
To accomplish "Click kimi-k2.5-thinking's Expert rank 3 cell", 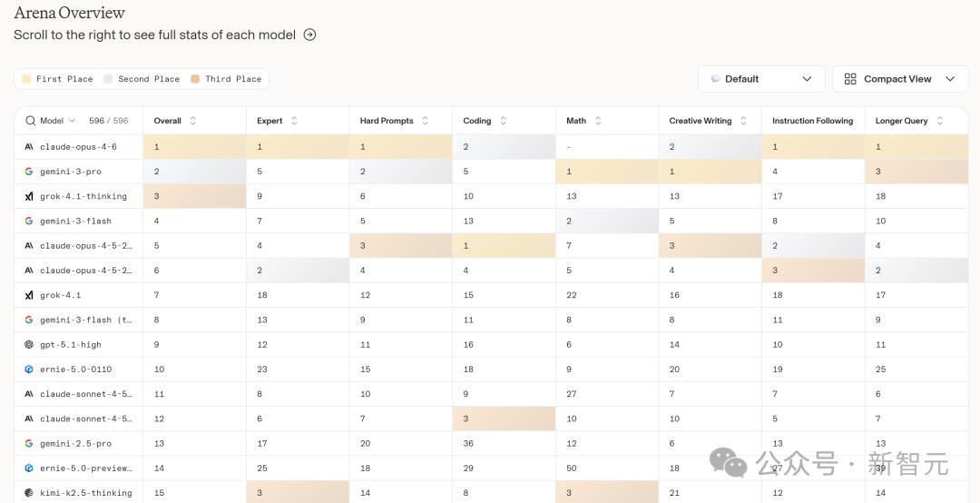I will (298, 493).
